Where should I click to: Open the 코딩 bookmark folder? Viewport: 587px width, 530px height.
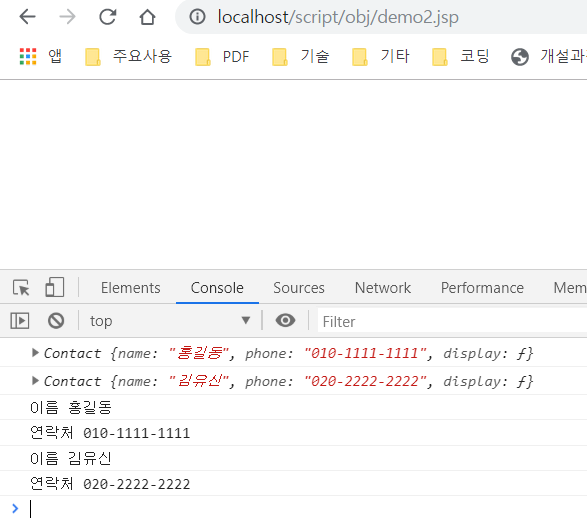[460, 57]
